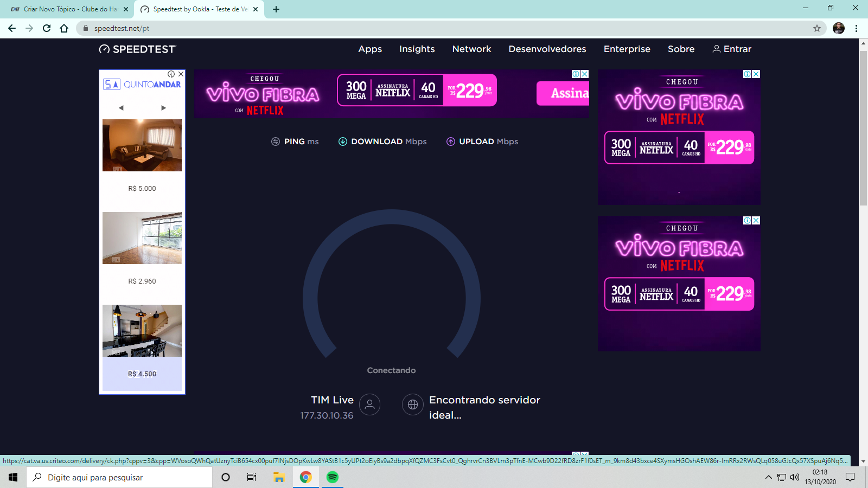
Task: Reload the speedtest page
Action: click(x=47, y=28)
